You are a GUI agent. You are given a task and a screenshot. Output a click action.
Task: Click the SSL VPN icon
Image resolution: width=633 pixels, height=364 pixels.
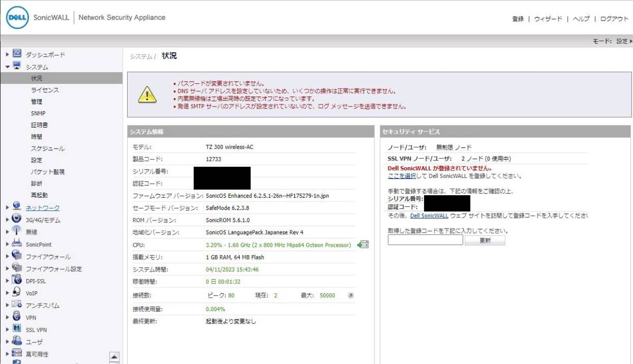click(x=17, y=329)
